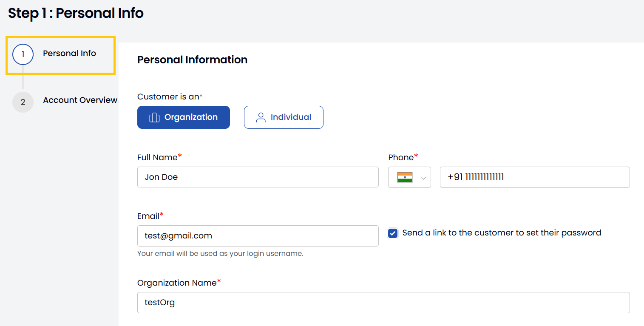This screenshot has height=326, width=644.
Task: Select the Organization Name input field
Action: click(383, 303)
